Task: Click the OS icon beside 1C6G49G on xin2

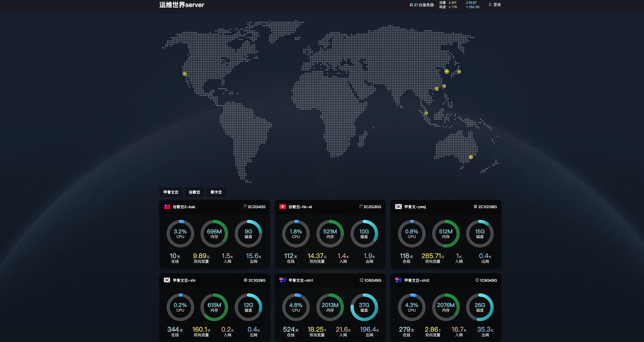Action: (x=477, y=280)
